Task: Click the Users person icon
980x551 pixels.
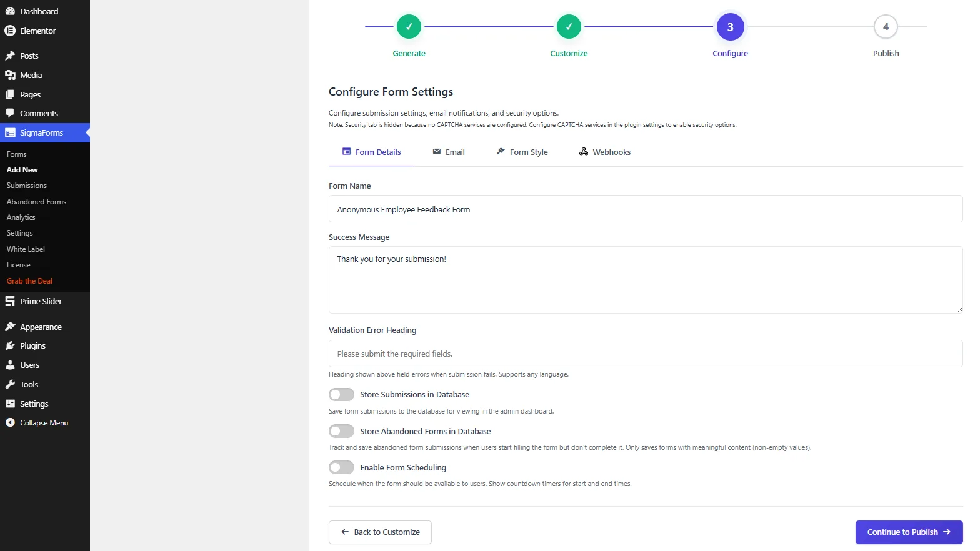Action: (10, 365)
